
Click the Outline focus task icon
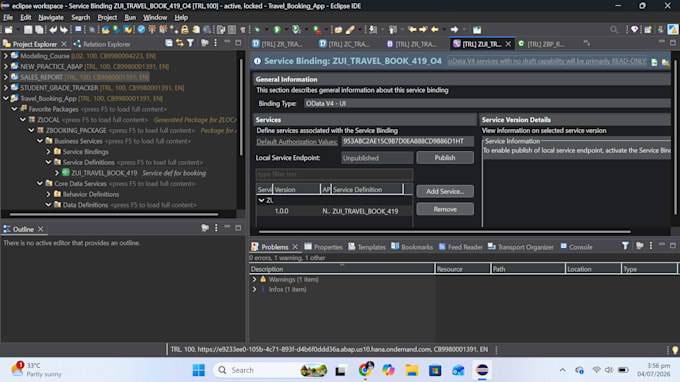coord(205,228)
